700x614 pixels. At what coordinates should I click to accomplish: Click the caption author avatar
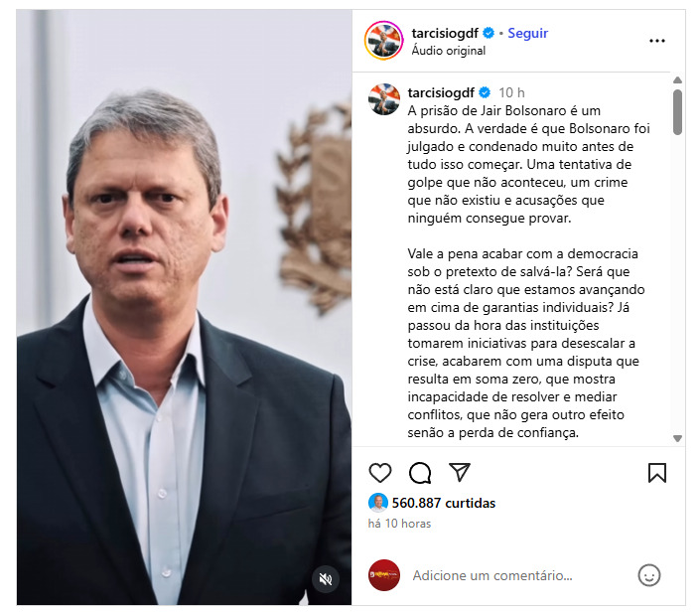click(x=384, y=99)
